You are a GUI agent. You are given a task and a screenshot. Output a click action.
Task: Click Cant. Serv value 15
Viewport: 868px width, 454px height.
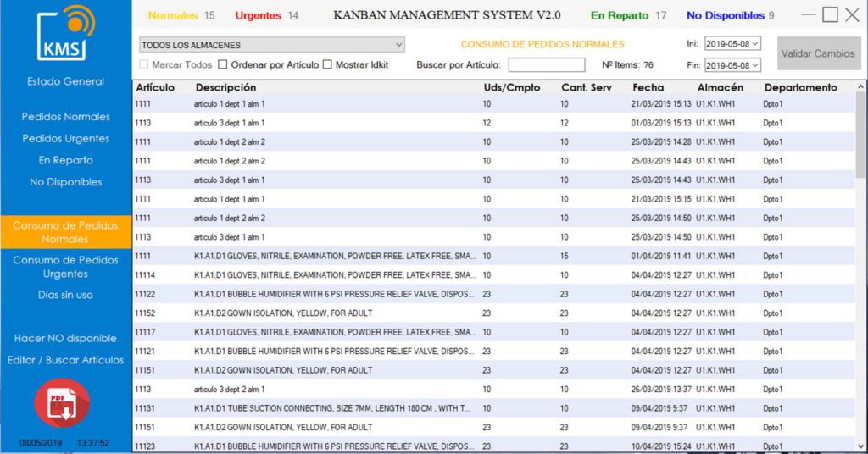[x=564, y=256]
